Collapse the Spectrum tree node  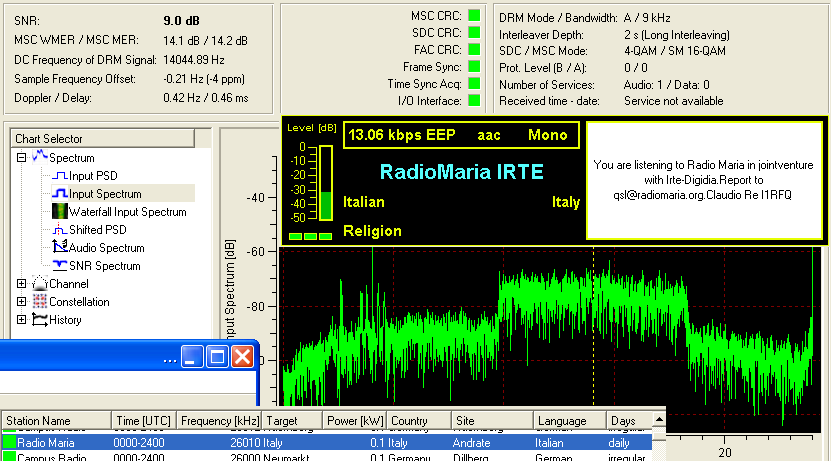point(21,157)
